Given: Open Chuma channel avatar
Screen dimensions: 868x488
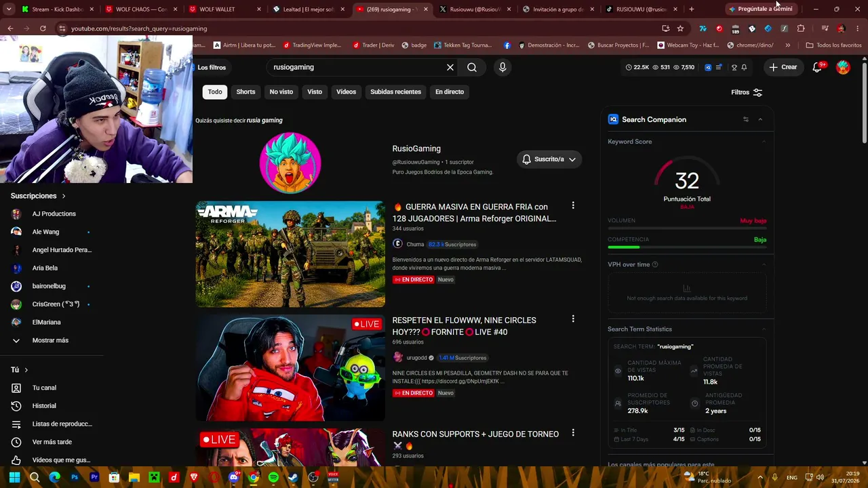Looking at the screenshot, I should click(x=397, y=244).
